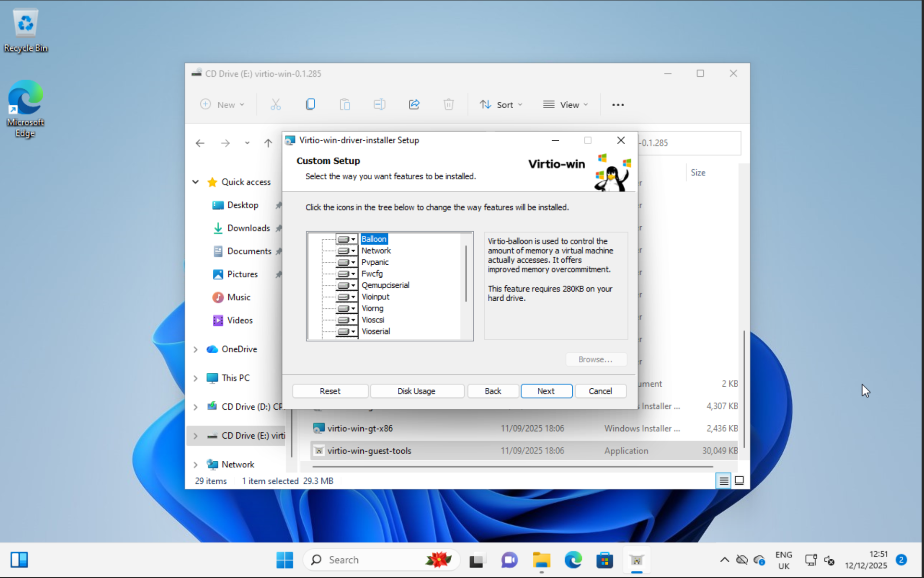
Task: Select the Balloon feature in tree
Action: 374,239
